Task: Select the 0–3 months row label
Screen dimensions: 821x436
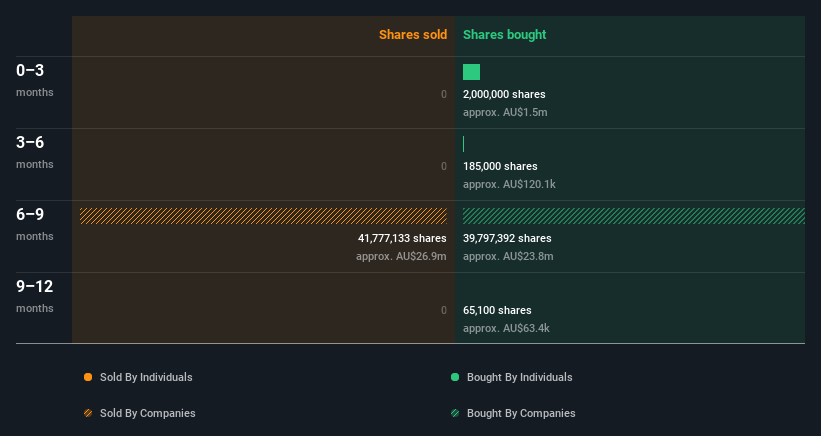Action: pos(35,80)
